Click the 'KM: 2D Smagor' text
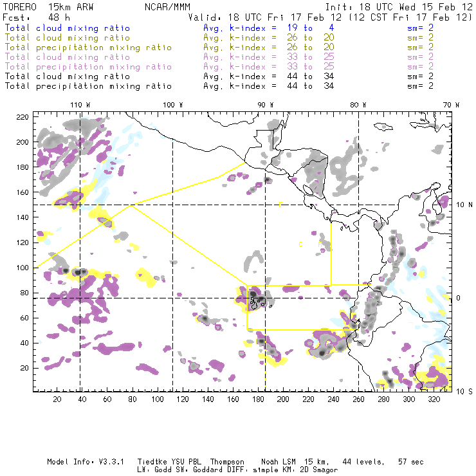The height and width of the screenshot is (476, 476). [x=310, y=470]
